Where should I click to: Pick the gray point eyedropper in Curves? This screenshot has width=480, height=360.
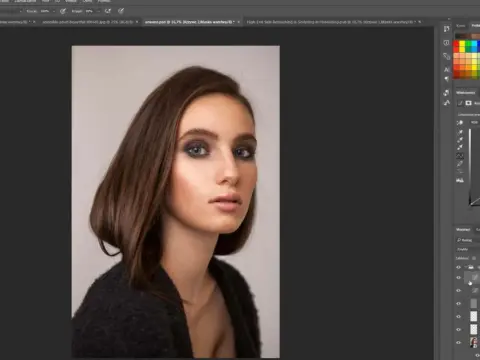[x=460, y=140]
